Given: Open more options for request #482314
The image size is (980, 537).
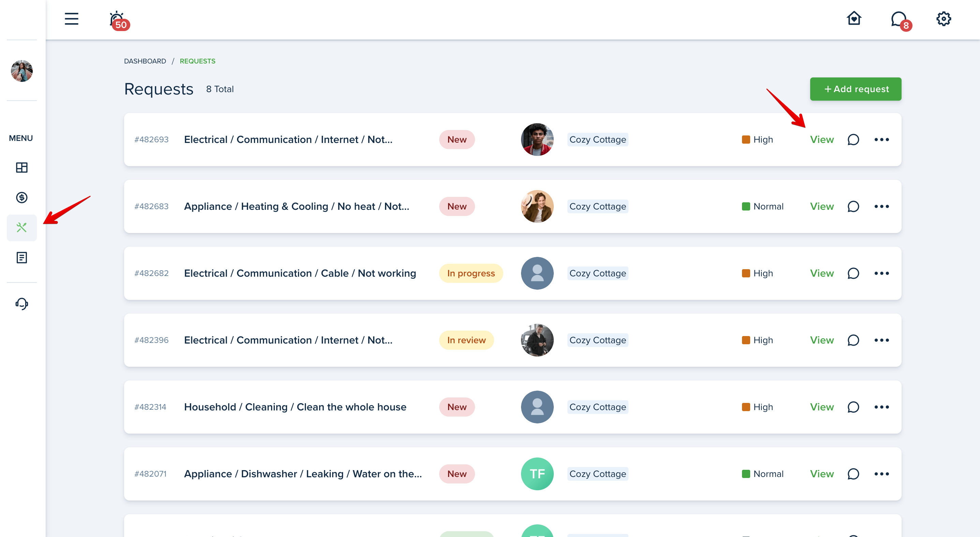Looking at the screenshot, I should tap(881, 407).
